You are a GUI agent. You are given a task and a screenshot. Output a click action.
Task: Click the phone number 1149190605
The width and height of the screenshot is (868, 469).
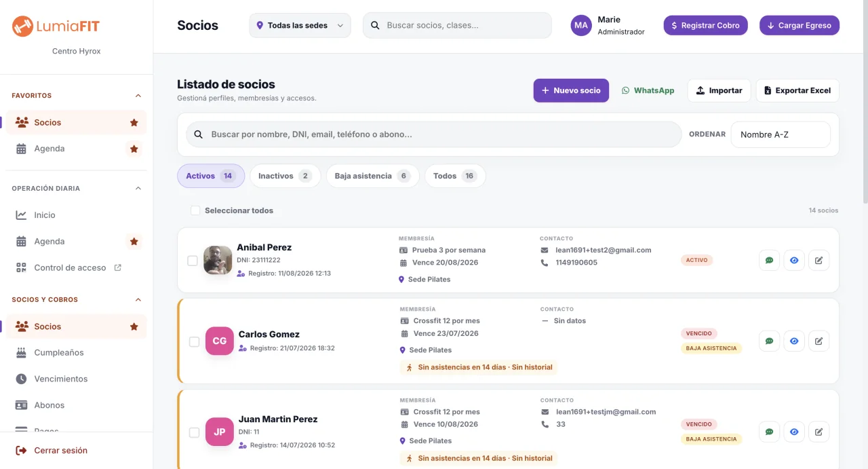pos(576,263)
